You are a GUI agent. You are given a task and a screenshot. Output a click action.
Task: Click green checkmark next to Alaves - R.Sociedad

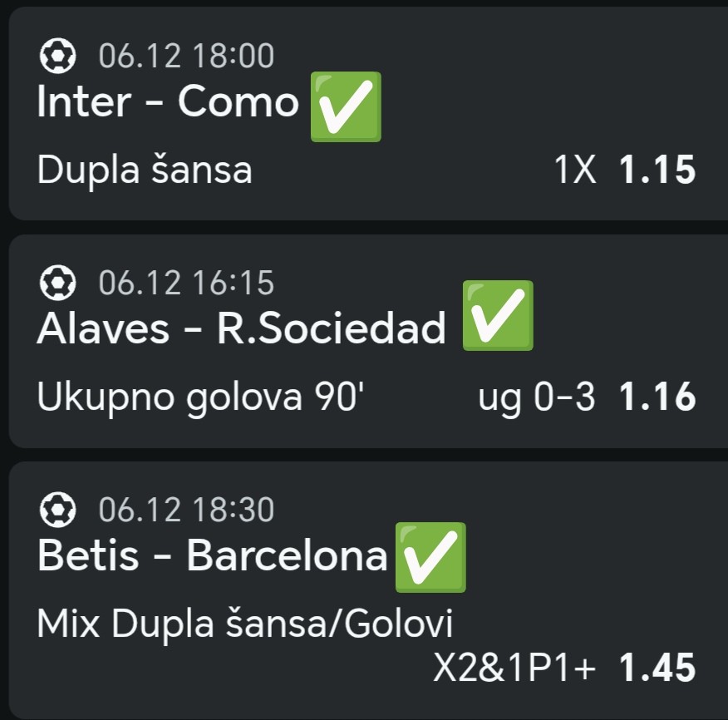(x=496, y=316)
